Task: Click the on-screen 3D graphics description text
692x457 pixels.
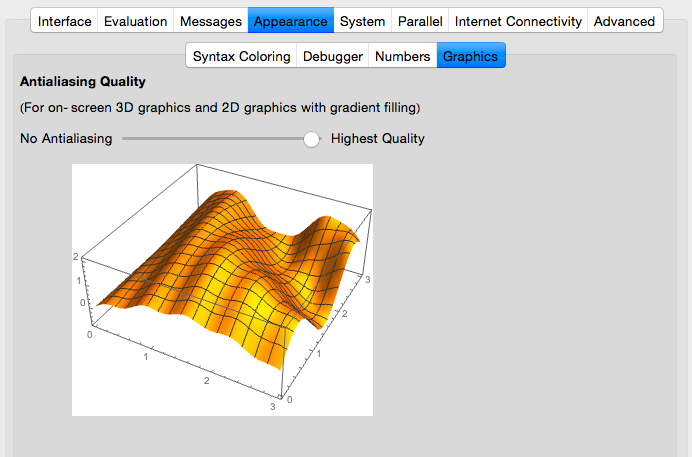Action: pyautogui.click(x=220, y=108)
